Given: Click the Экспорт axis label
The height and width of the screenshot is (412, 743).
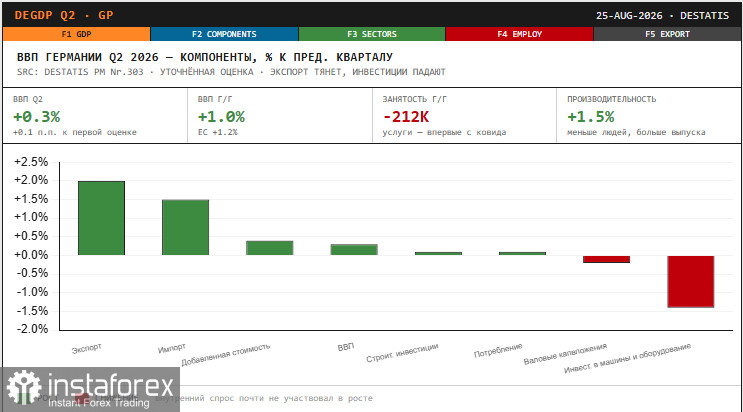Looking at the screenshot, I should [87, 348].
